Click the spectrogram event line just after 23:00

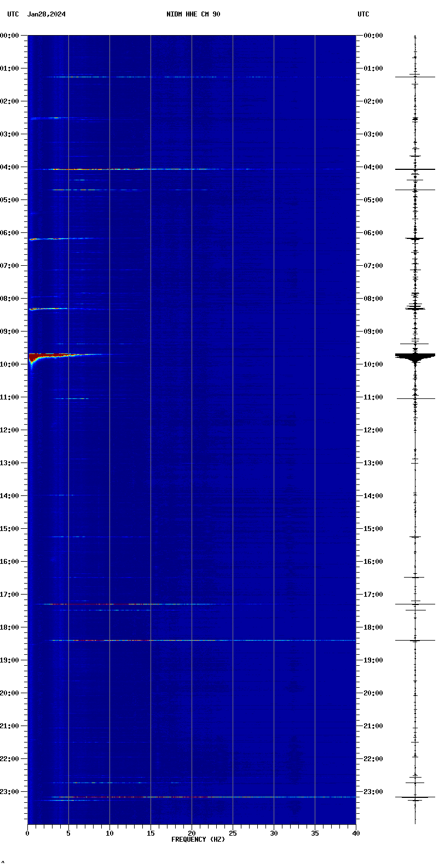point(164,797)
